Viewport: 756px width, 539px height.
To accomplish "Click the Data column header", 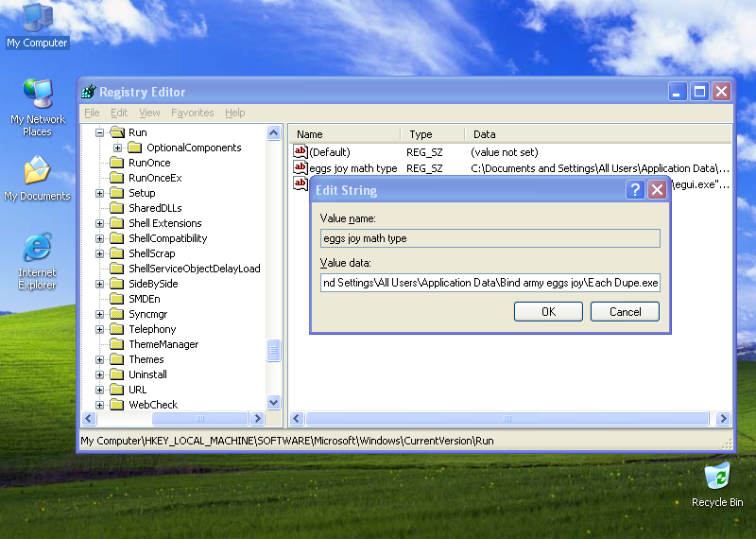I will coord(598,134).
